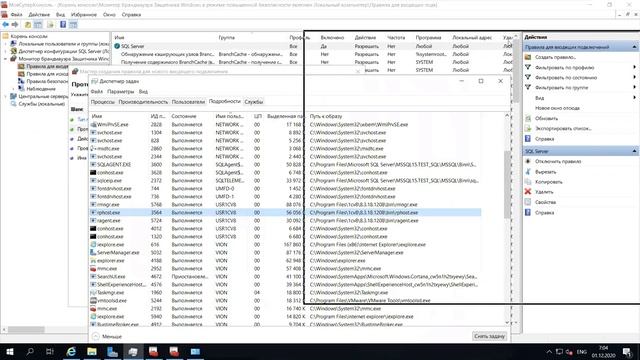640x360 pixels.
Task: Click the Обновить refresh action
Action: pyautogui.click(x=546, y=118)
